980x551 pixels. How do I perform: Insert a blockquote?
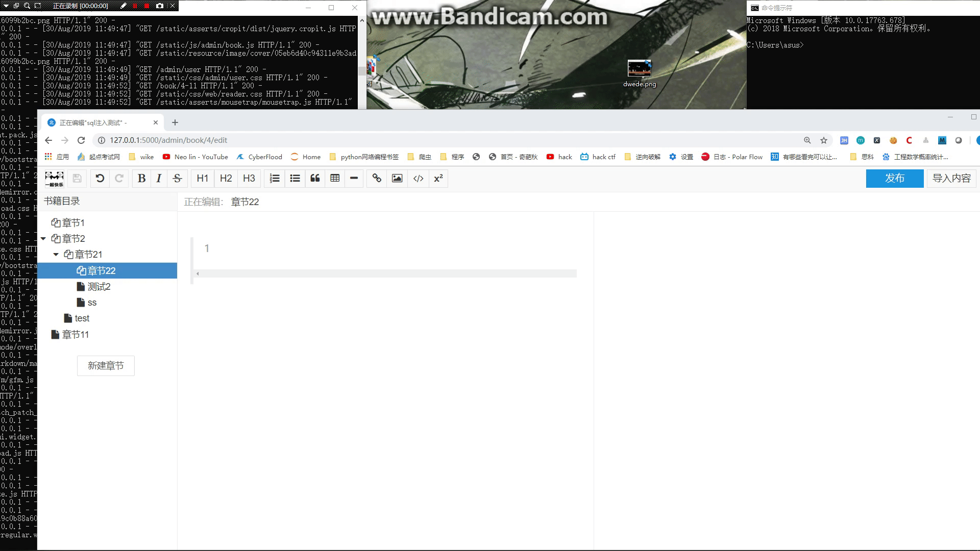[315, 178]
